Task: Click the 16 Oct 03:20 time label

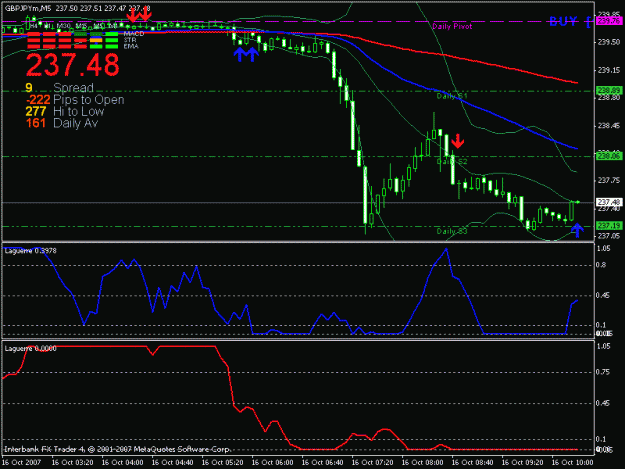Action: coord(72,463)
